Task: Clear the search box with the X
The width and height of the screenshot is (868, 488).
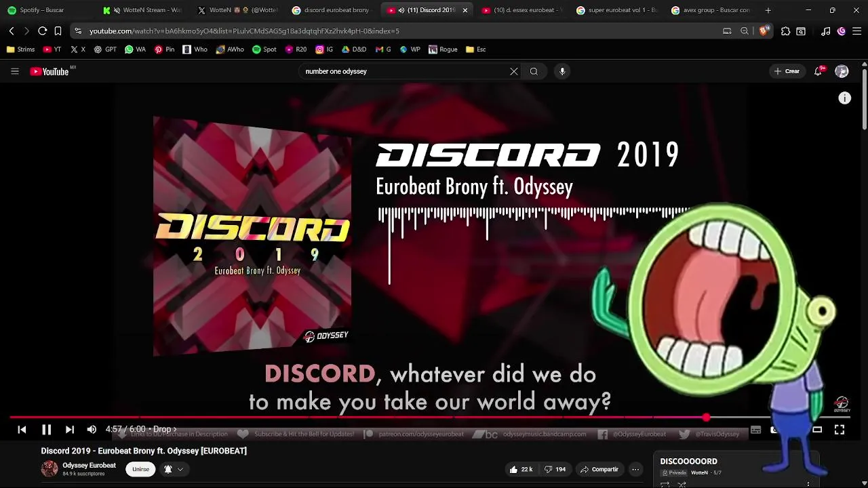Action: click(514, 71)
